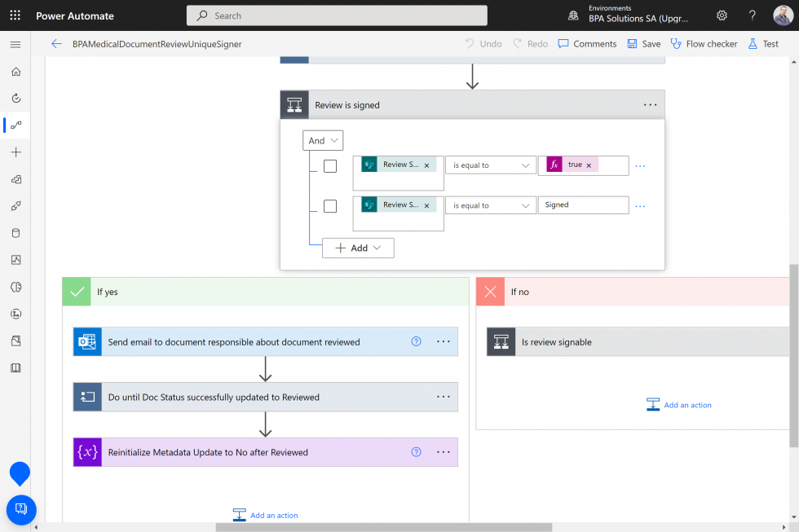Run Flow checker from the toolbar
The image size is (799, 532).
(x=703, y=43)
